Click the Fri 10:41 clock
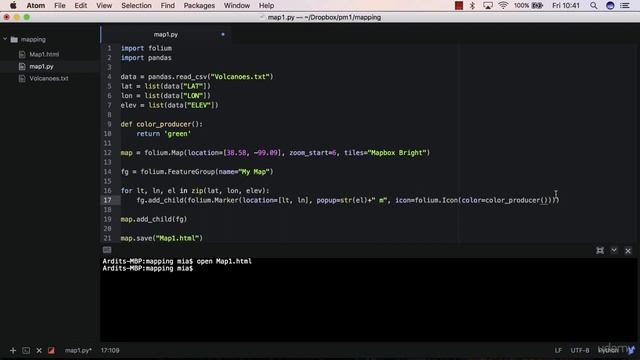The height and width of the screenshot is (360, 640). pos(566,6)
